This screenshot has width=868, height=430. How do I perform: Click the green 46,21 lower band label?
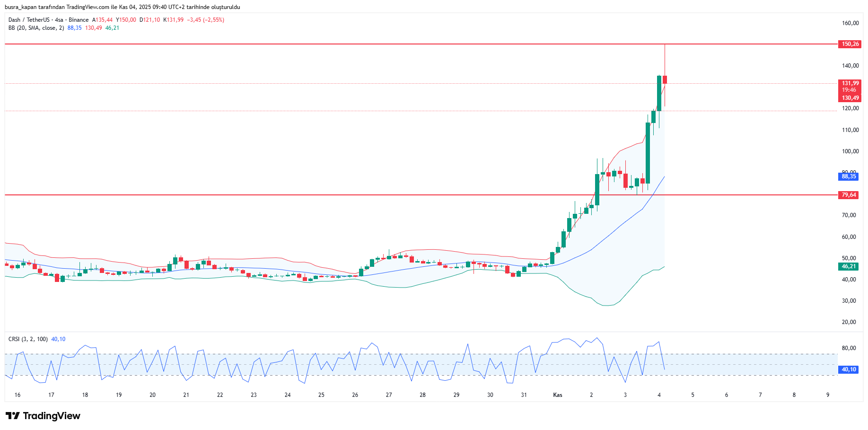pos(849,266)
